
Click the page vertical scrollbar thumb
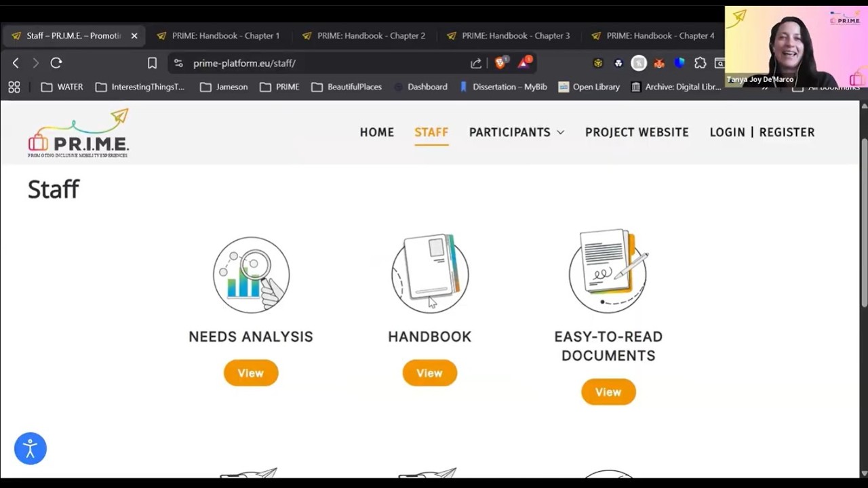pyautogui.click(x=863, y=223)
